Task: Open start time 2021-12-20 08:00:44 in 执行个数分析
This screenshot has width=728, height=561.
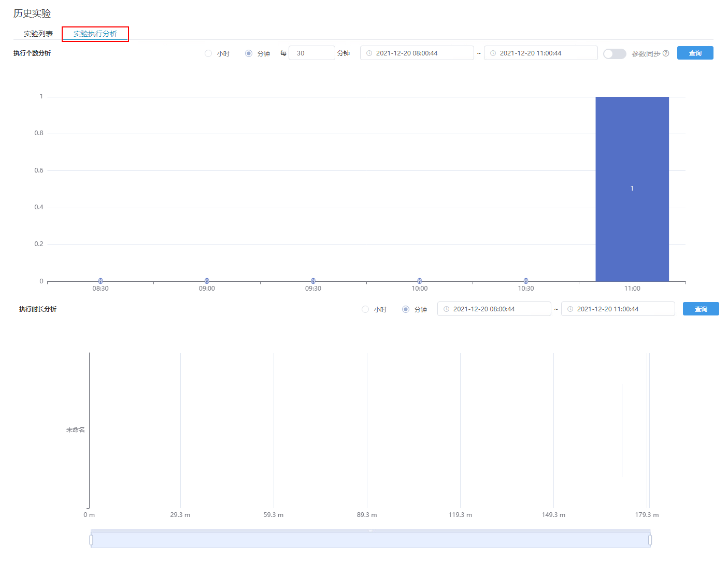Action: click(x=417, y=53)
